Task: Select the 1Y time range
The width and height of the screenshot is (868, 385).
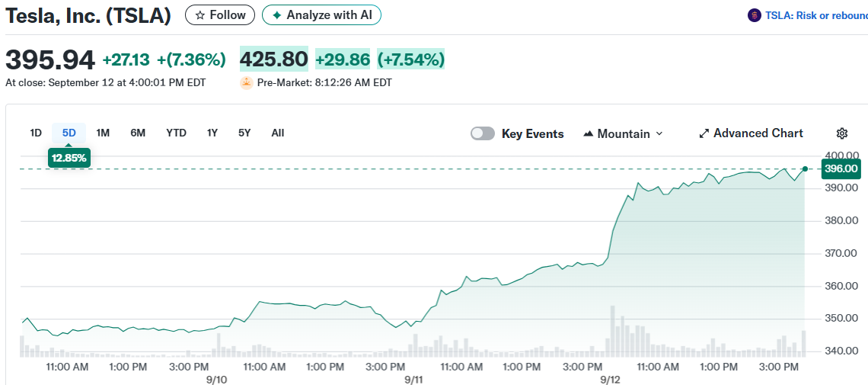Action: pos(212,133)
